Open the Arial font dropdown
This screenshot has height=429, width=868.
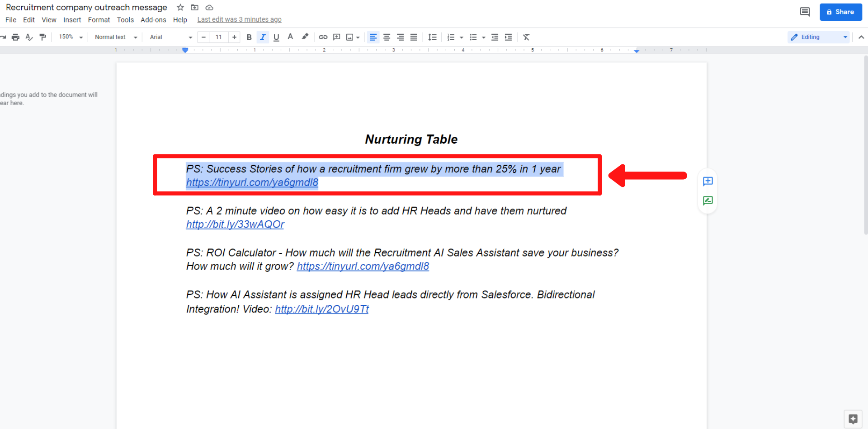170,37
